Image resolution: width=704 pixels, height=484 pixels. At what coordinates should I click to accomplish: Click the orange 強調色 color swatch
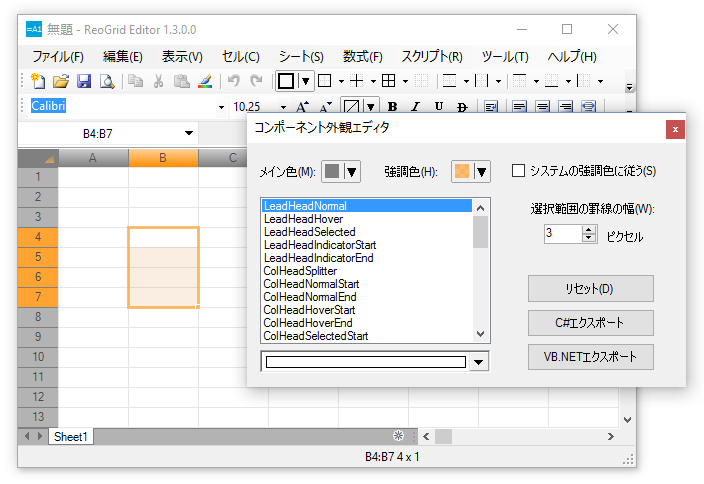click(x=461, y=172)
